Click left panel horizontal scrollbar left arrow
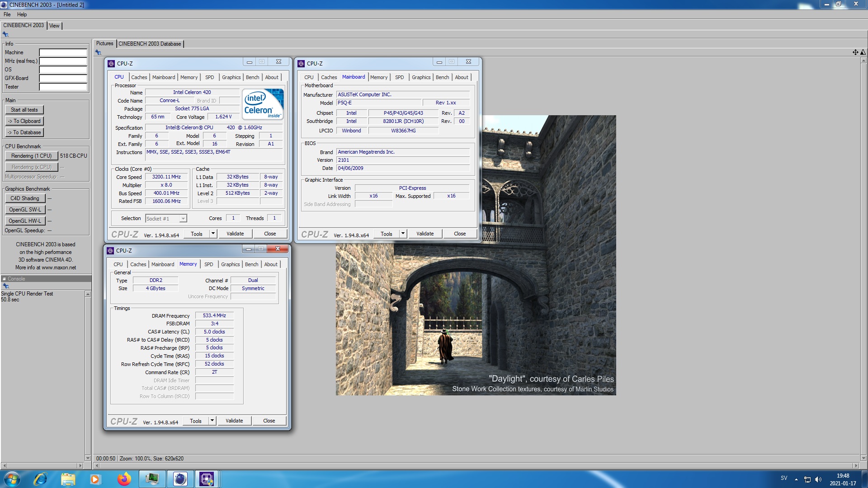The image size is (868, 488). (4, 465)
